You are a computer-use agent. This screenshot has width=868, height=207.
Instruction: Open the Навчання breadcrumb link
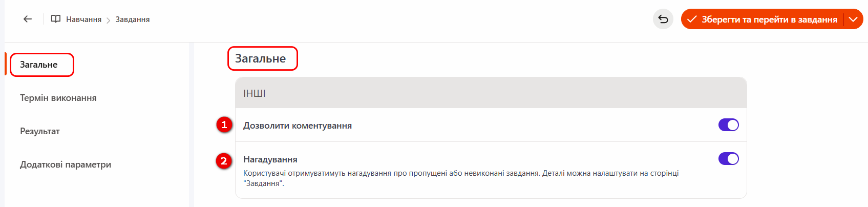point(83,19)
